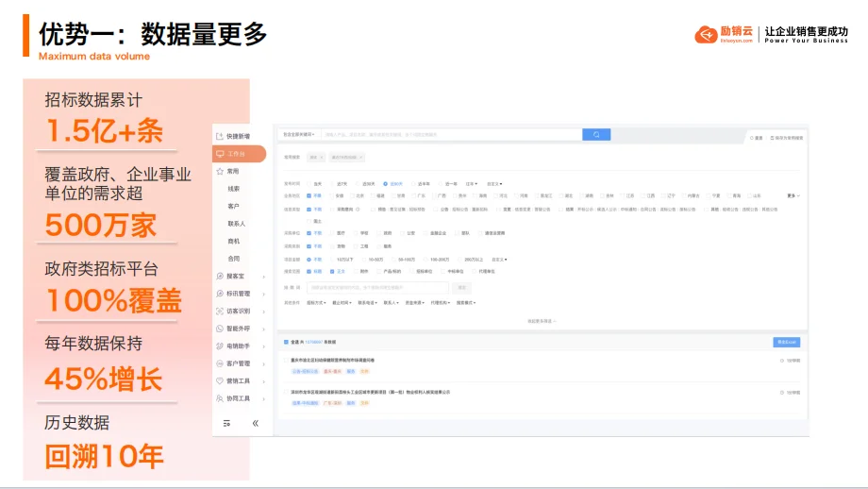Screen dimensions: 868x489
Task: Select the 近7天 publish time radio
Action: [333, 184]
